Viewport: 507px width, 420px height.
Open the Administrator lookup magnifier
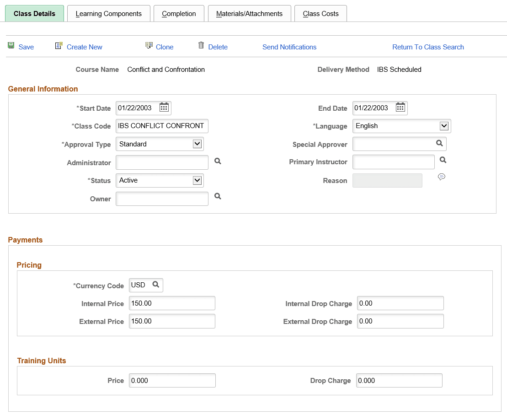pos(218,161)
